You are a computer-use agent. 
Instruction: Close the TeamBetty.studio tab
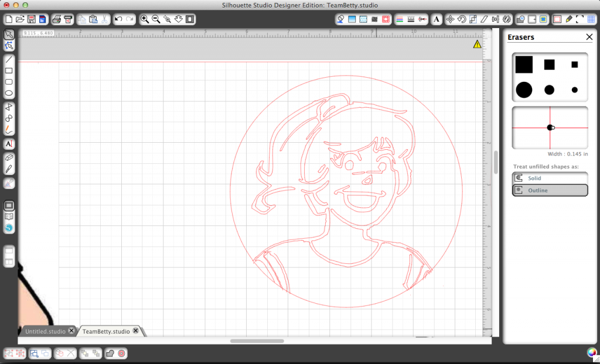click(x=135, y=331)
